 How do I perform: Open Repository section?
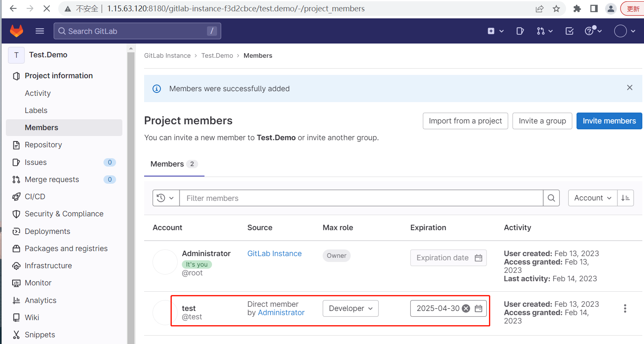coord(43,145)
